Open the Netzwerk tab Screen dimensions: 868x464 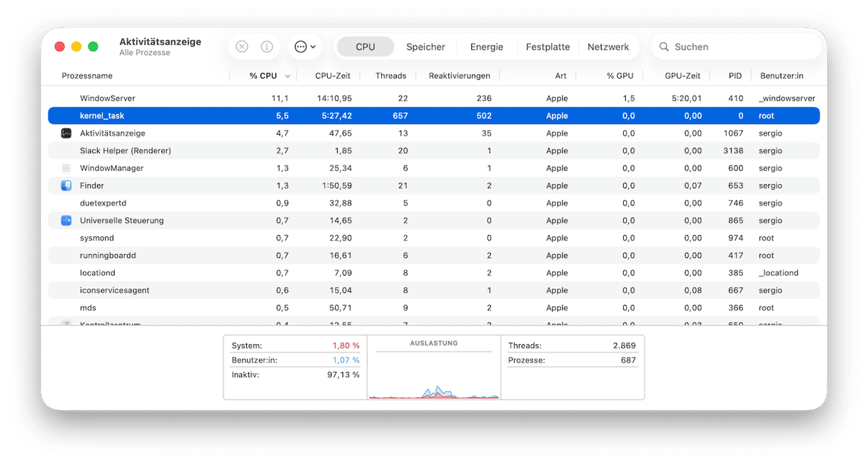[608, 46]
